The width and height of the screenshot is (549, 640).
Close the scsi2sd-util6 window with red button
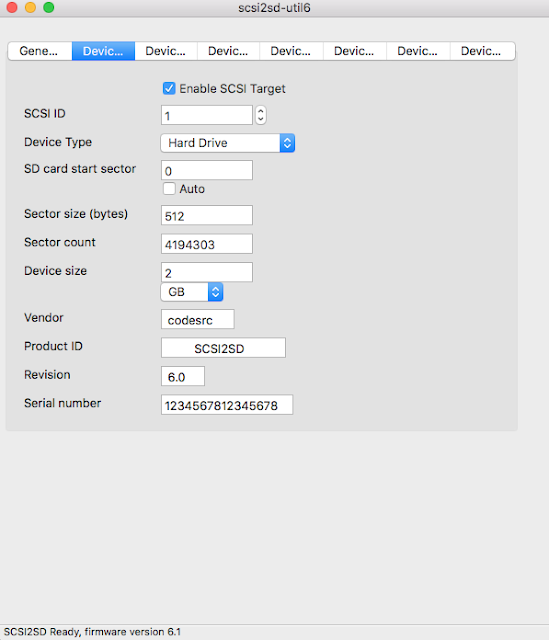(x=12, y=8)
